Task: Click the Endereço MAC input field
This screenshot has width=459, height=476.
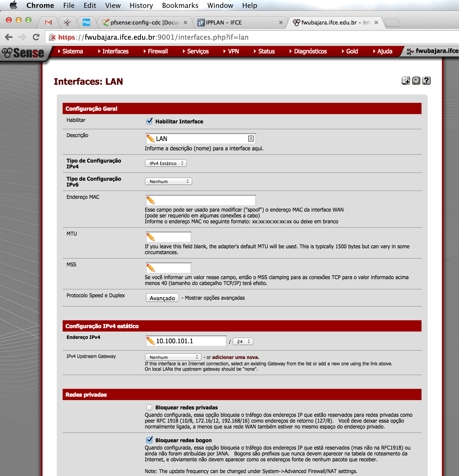Action: pyautogui.click(x=201, y=200)
